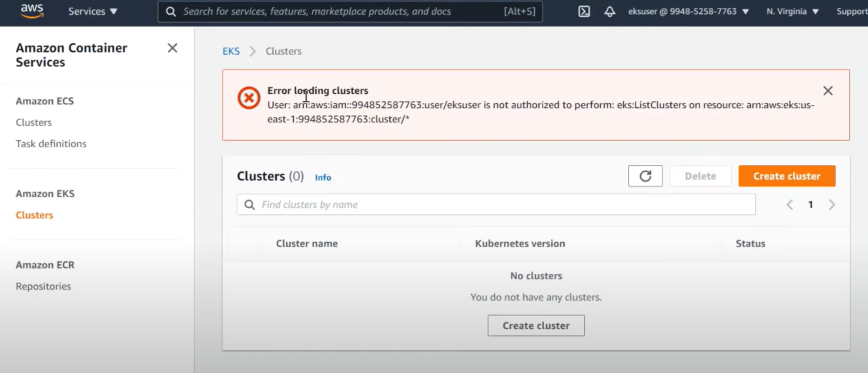
Task: Click the red error circle icon
Action: (x=249, y=98)
